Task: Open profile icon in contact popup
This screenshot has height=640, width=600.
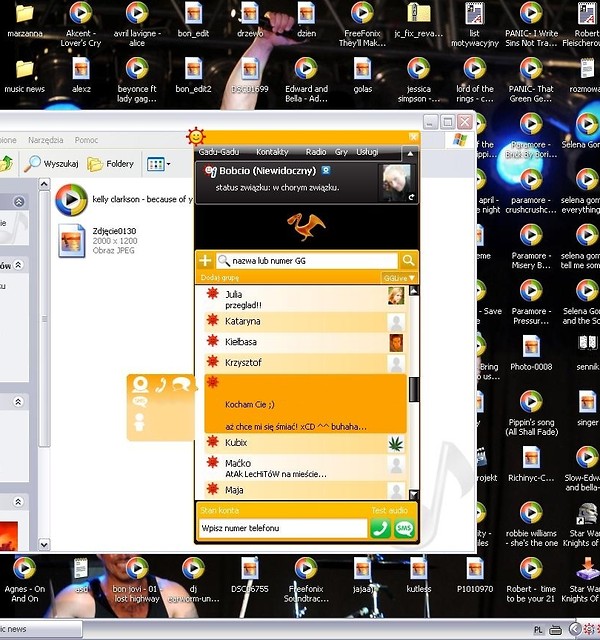Action: (x=140, y=384)
